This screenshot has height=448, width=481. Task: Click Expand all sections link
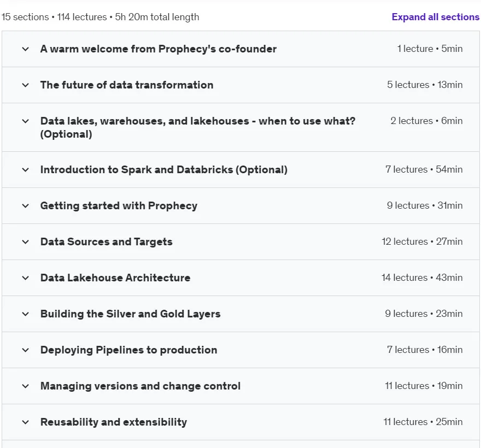pos(435,17)
